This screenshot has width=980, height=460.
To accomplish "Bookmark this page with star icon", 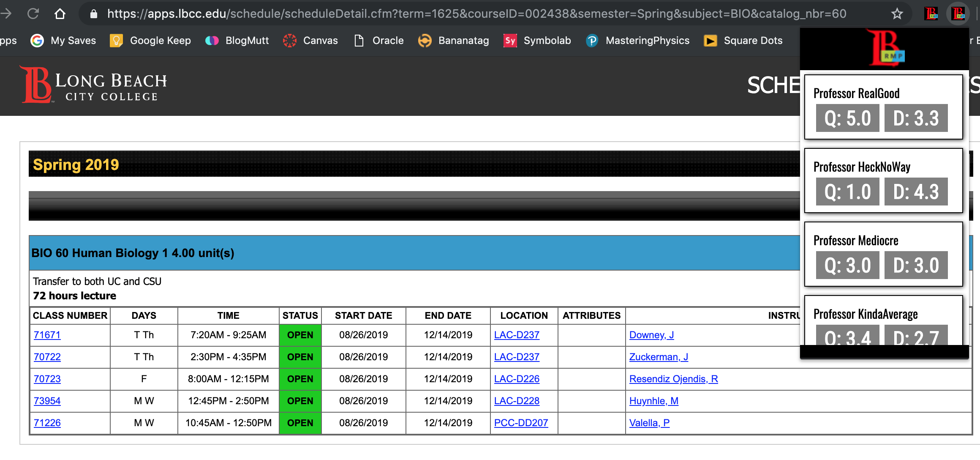I will pyautogui.click(x=897, y=14).
